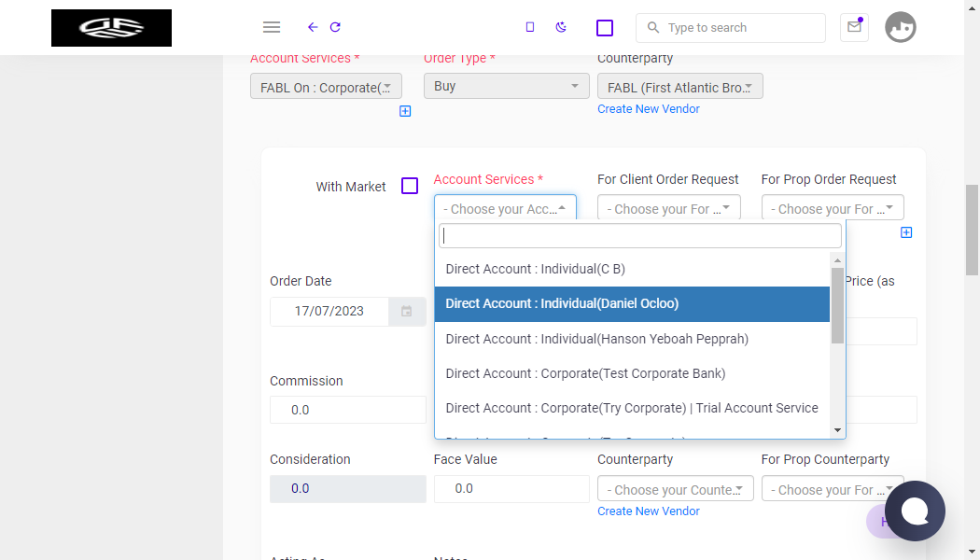The image size is (980, 560).
Task: Go back using the left arrow icon
Action: tap(313, 27)
